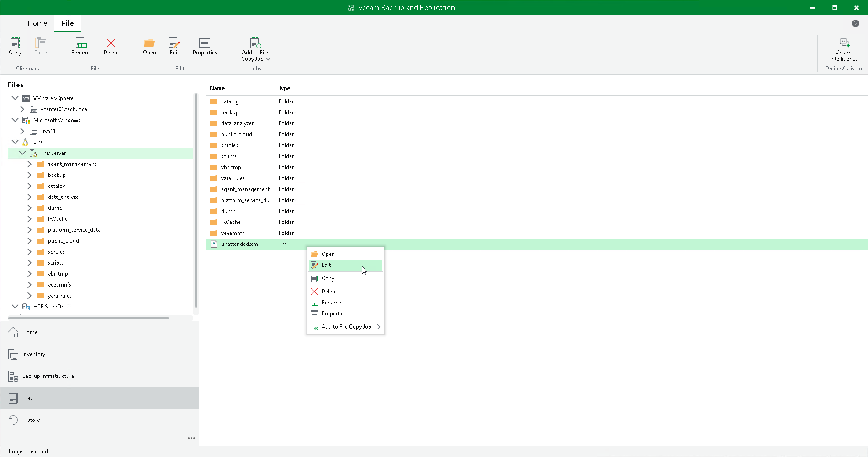
Task: Expand the srv511 node
Action: 22,131
